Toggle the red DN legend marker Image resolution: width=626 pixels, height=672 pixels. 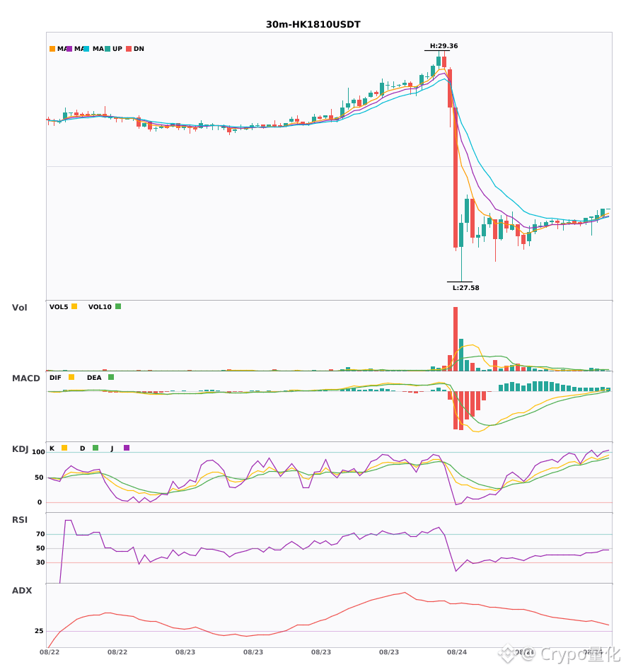pyautogui.click(x=129, y=49)
